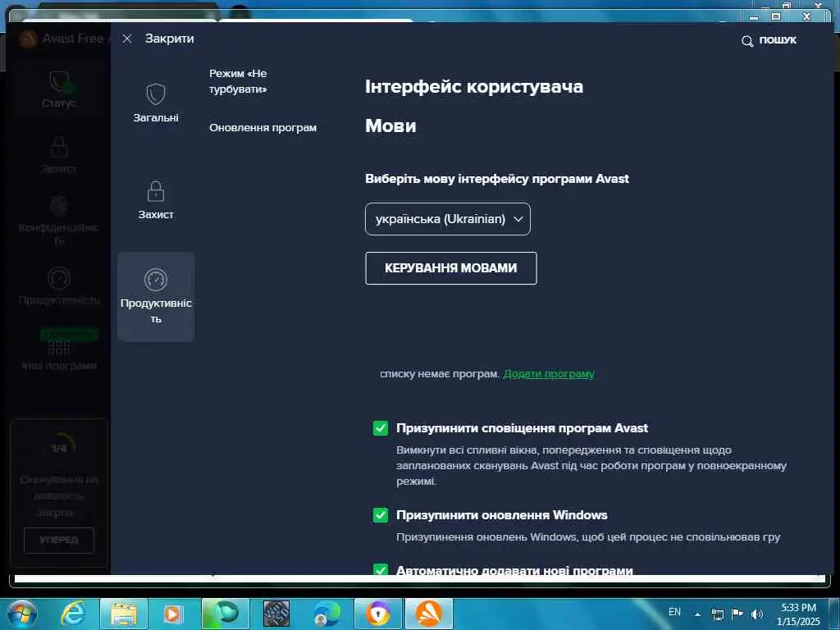Click the КЕРУВАННЯ МОВАМИ button
The width and height of the screenshot is (840, 630).
click(451, 268)
